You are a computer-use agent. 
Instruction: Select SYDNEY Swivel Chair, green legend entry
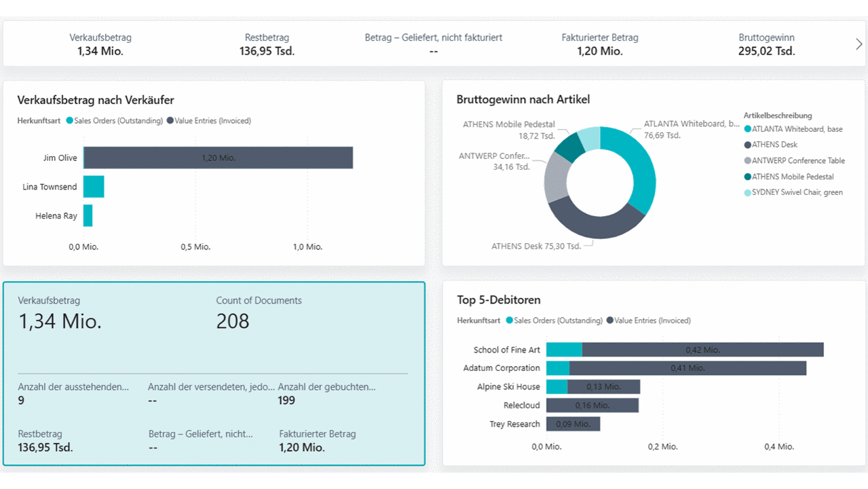(x=797, y=192)
